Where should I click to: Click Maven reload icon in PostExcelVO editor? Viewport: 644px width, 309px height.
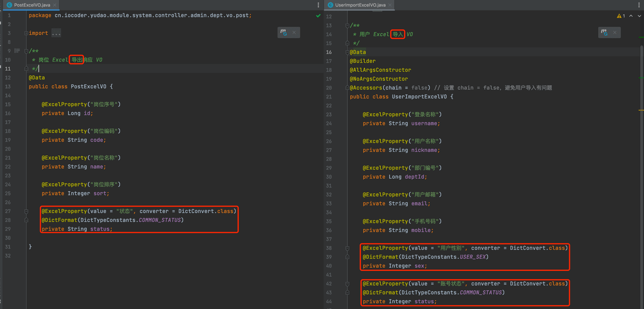[284, 32]
